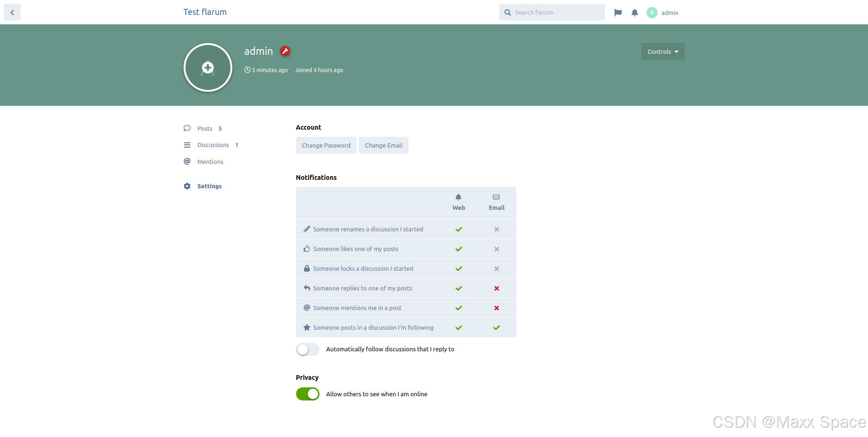Click the admin avatar in header
Screen dimensions: 868x437
[652, 13]
